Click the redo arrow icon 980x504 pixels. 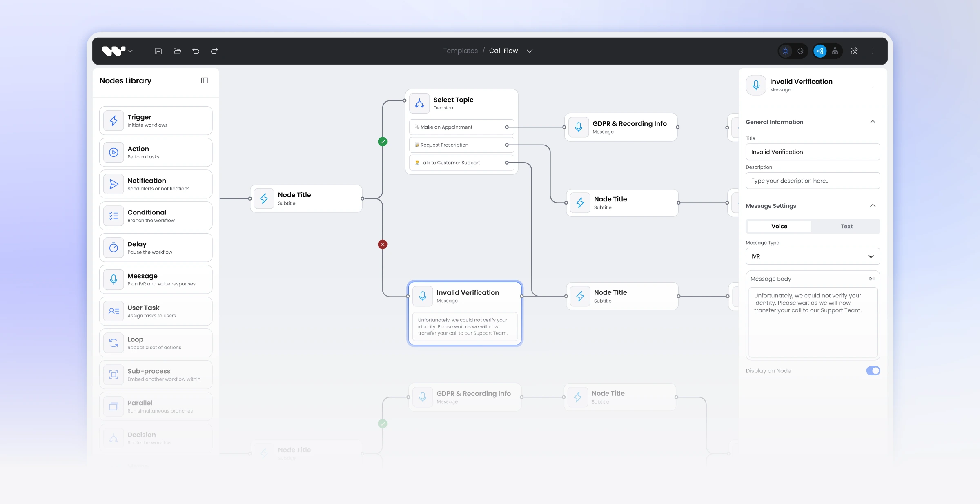click(x=214, y=51)
